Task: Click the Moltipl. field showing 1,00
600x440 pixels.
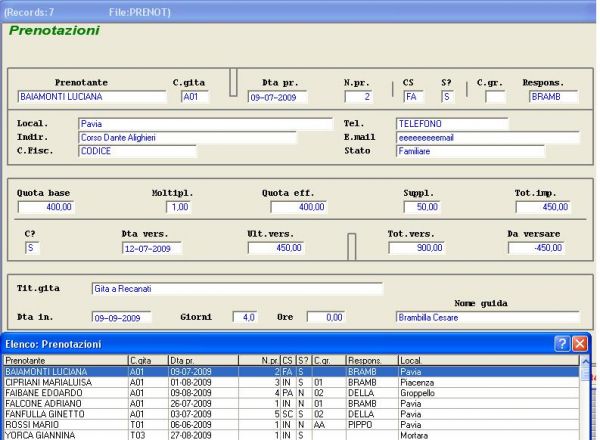Action: [178, 207]
